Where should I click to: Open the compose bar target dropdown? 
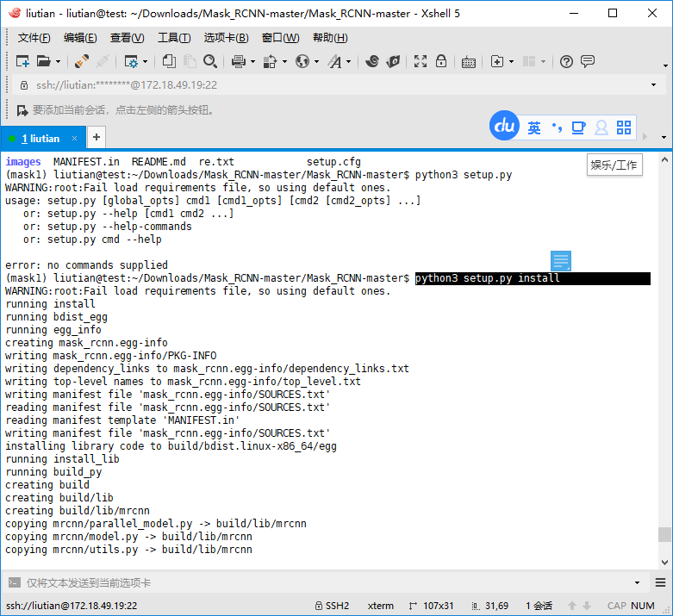637,583
